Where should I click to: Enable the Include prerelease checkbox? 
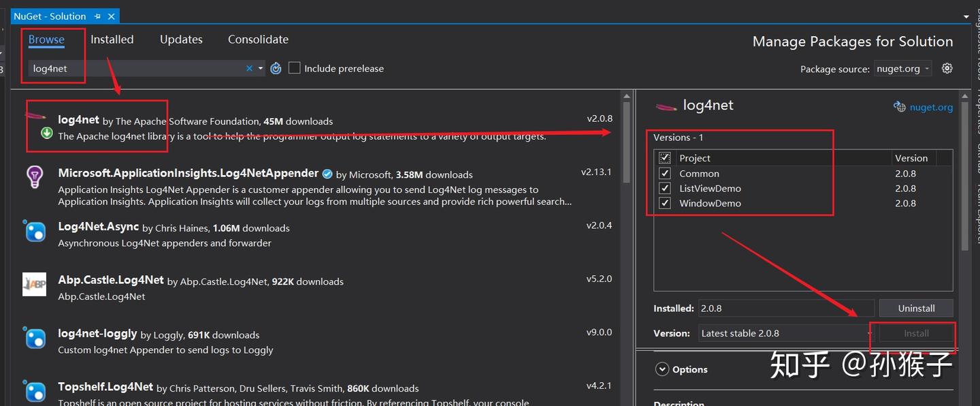coord(295,68)
